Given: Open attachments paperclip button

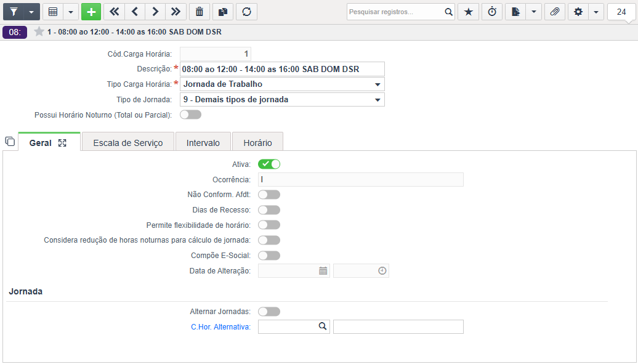Looking at the screenshot, I should tap(555, 12).
